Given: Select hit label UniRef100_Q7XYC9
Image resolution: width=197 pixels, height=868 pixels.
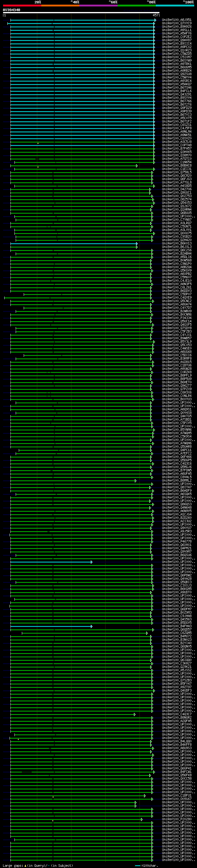Looking at the screenshot, I should (176, 23).
